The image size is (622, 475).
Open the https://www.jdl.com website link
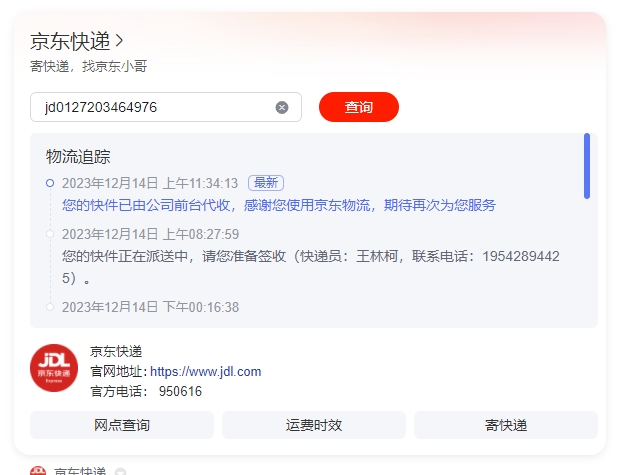pyautogui.click(x=205, y=371)
